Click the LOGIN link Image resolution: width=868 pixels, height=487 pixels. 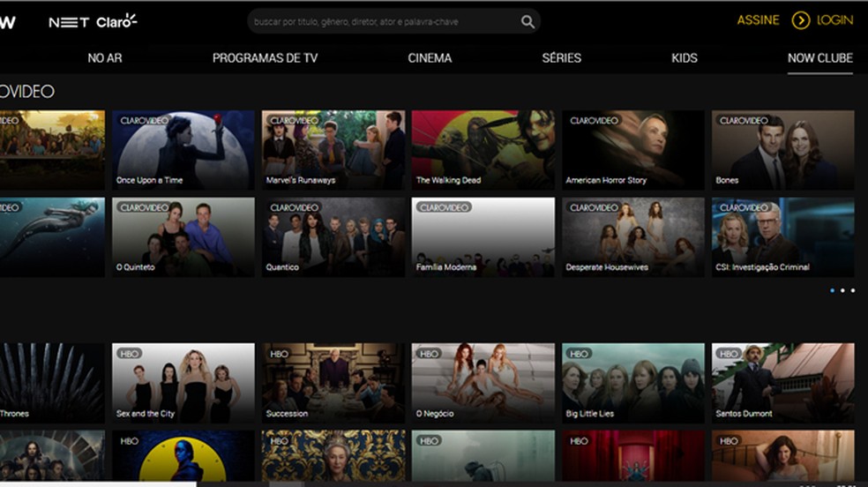coord(834,20)
